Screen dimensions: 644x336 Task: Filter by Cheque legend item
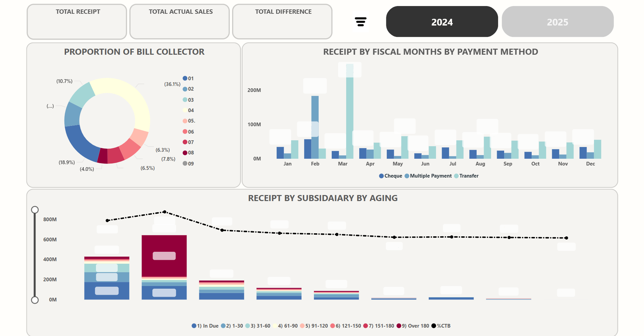click(x=390, y=176)
